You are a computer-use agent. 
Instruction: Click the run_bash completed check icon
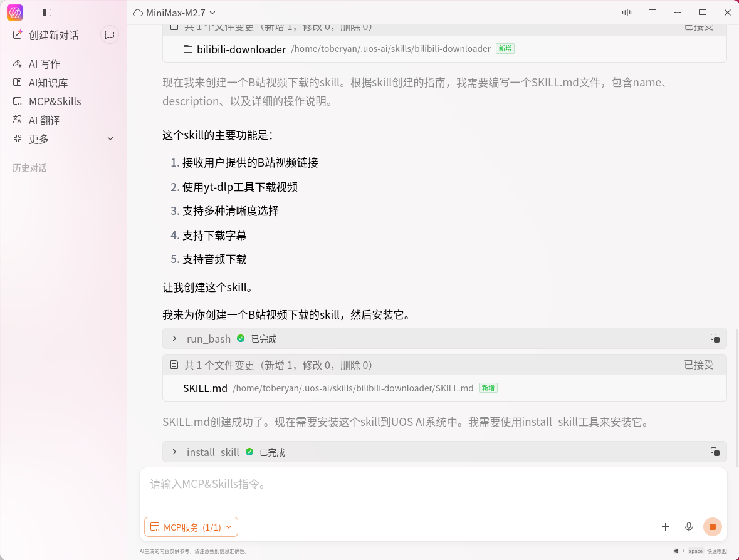point(241,339)
